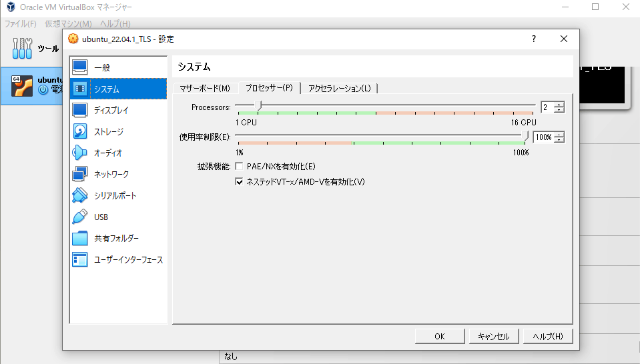Click the システム heading text
Viewport: 640px width, 364px height.
click(194, 67)
